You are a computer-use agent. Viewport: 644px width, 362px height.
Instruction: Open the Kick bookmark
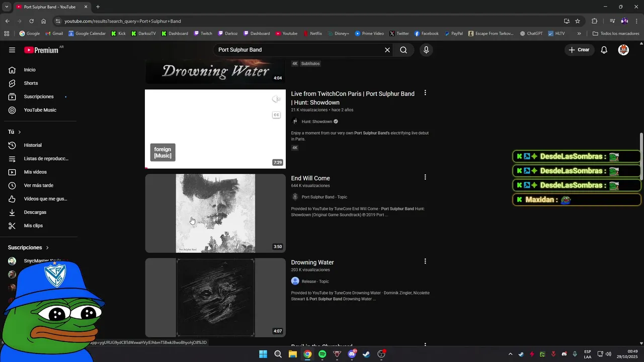click(119, 34)
